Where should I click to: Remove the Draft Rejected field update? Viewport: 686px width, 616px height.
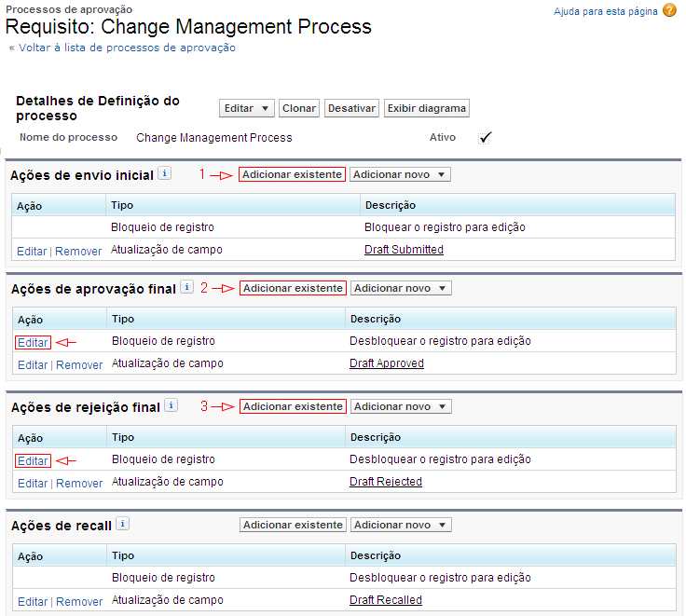pyautogui.click(x=79, y=483)
